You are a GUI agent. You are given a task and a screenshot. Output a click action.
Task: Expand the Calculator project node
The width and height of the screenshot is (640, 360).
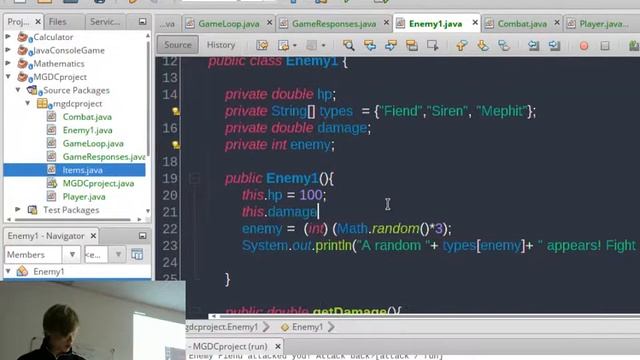point(8,37)
